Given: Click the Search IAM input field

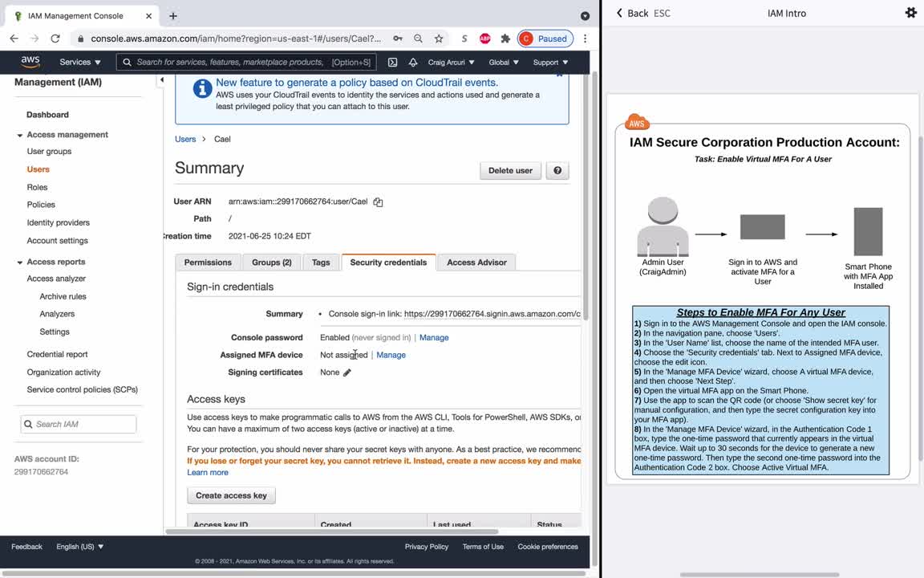Looking at the screenshot, I should (79, 424).
